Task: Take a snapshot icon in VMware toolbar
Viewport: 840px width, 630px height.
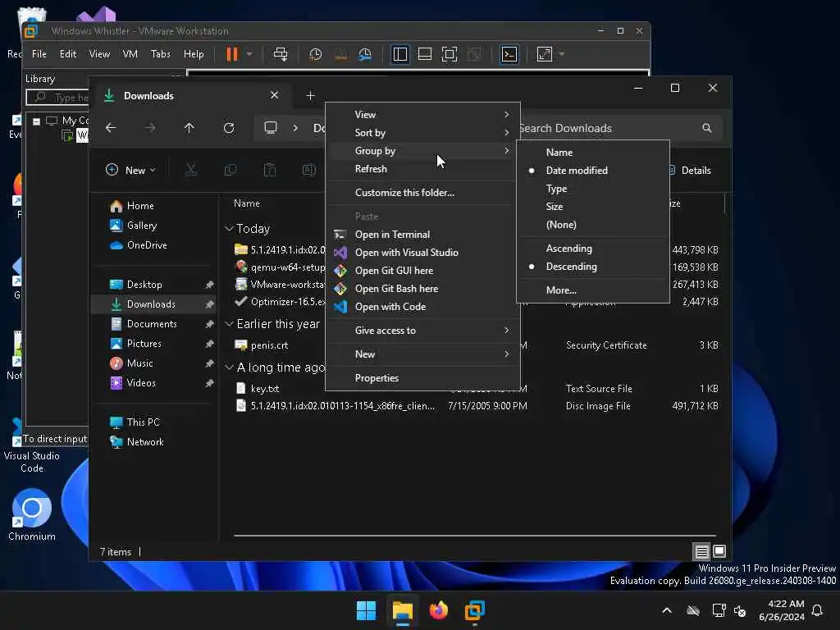Action: (316, 54)
